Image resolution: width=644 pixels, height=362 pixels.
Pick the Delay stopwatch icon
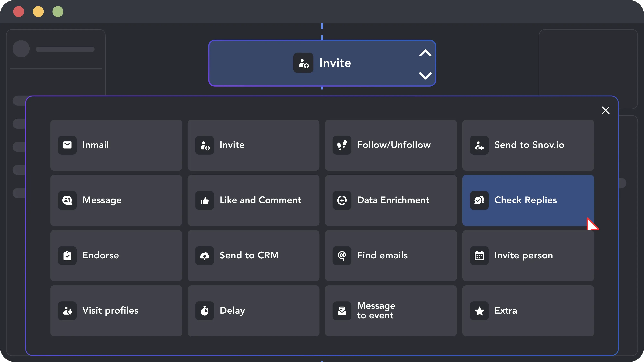click(204, 311)
